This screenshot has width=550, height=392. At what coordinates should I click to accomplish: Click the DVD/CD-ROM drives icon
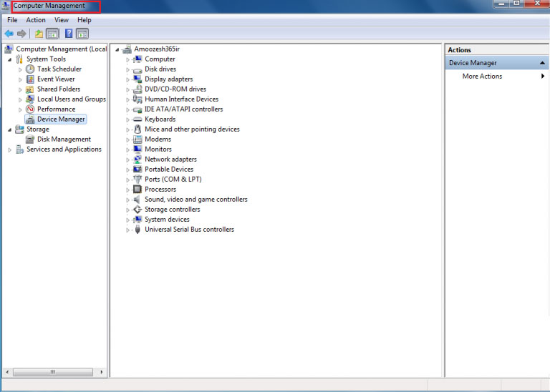[137, 89]
